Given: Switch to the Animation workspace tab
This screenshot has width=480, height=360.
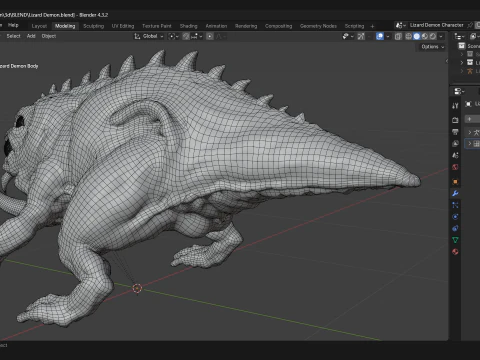Looking at the screenshot, I should click(x=216, y=26).
